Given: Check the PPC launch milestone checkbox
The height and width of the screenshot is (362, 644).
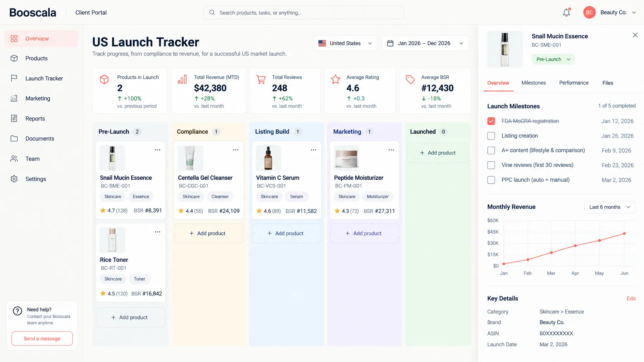Looking at the screenshot, I should pyautogui.click(x=491, y=180).
